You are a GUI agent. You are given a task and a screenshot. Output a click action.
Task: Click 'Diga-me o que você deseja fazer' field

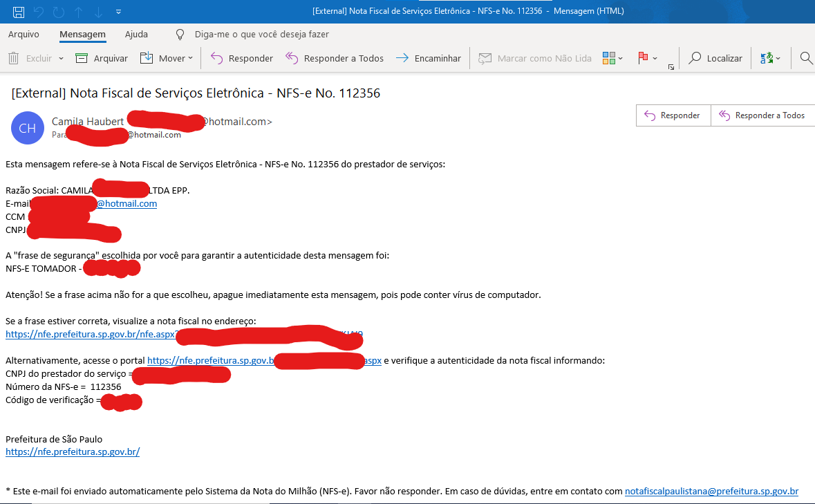click(x=261, y=35)
